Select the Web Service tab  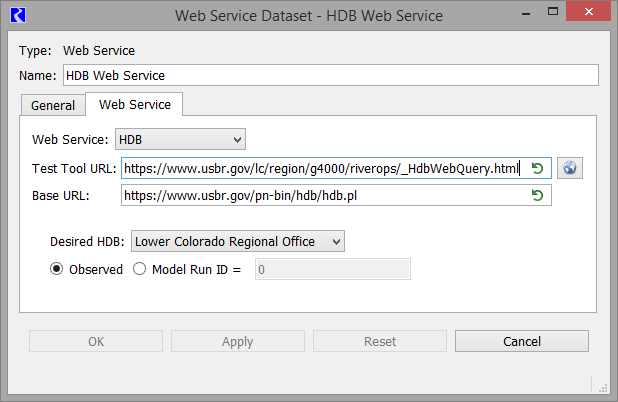[x=134, y=104]
